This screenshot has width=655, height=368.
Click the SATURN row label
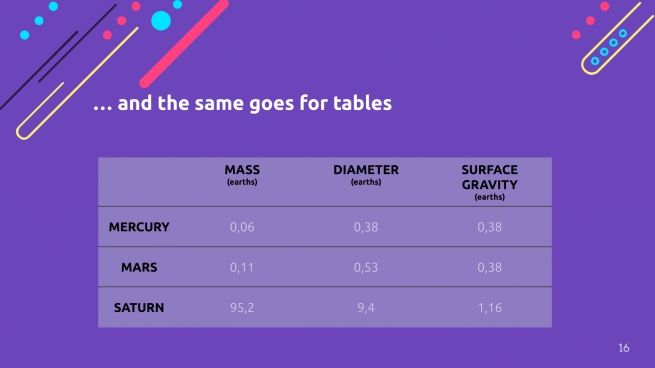point(139,307)
